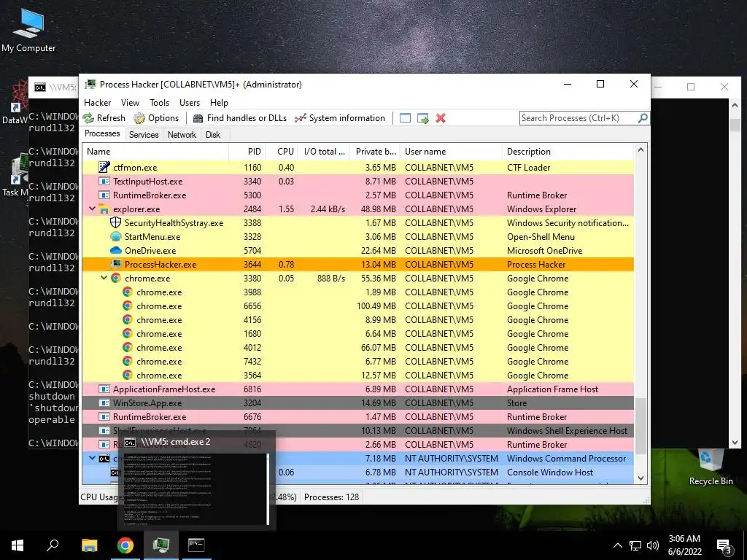
Task: Click the volume speaker tray icon
Action: 653,545
